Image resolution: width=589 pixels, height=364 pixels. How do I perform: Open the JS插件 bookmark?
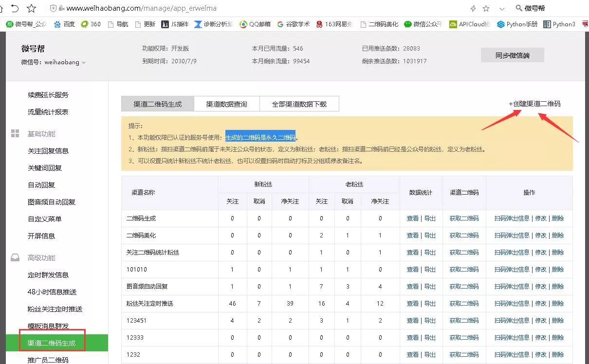point(174,24)
